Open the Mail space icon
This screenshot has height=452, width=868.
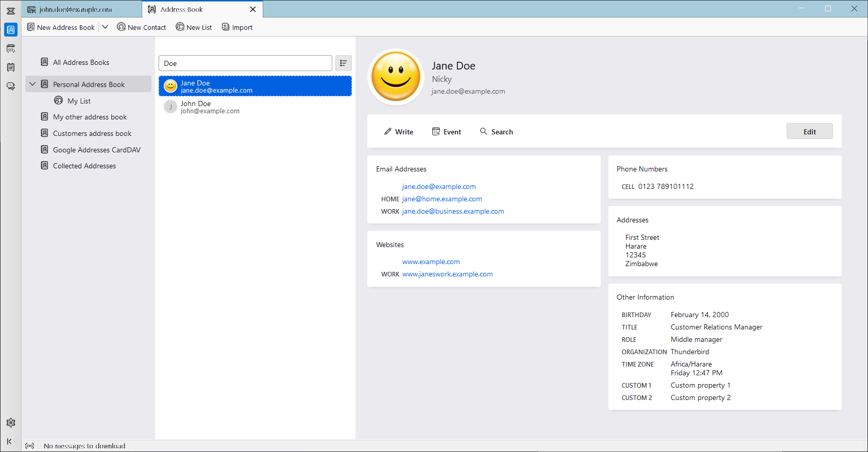[11, 11]
